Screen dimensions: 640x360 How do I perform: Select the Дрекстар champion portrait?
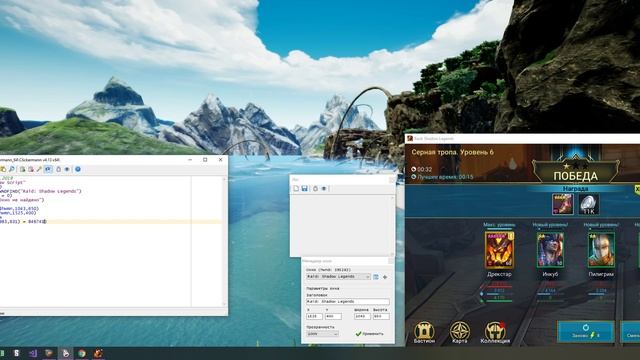coord(499,250)
